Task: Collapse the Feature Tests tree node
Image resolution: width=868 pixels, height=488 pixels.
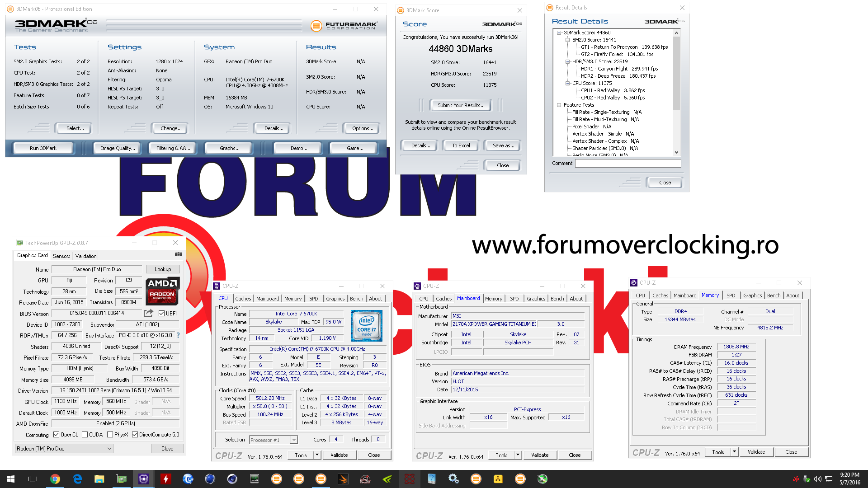Action: coord(559,105)
